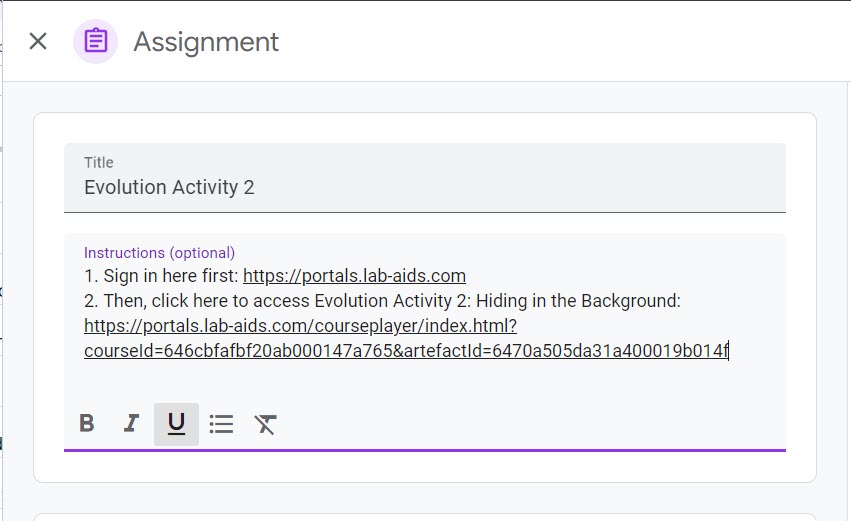This screenshot has height=521, width=851.
Task: Click the courseId line of the URL
Action: pyautogui.click(x=400, y=351)
